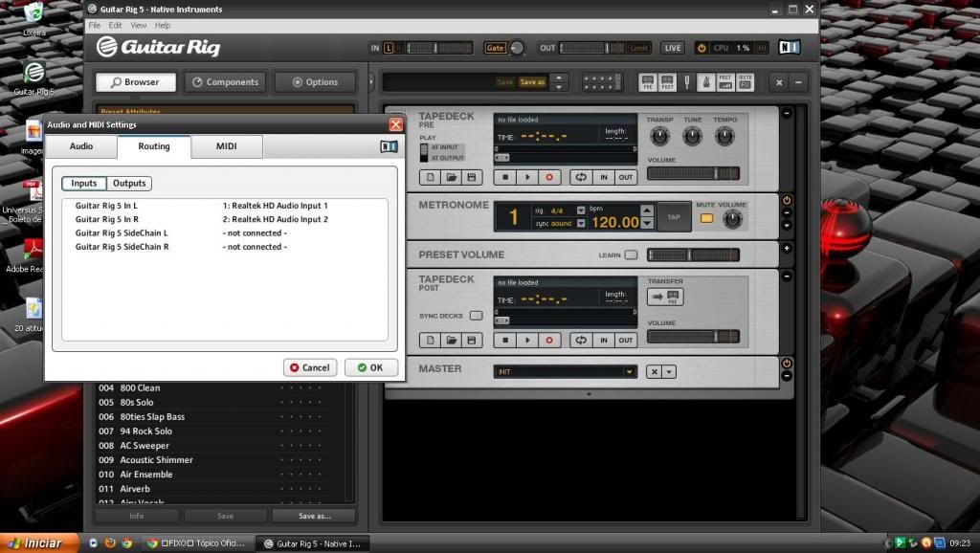Click the Master X button
Viewport: 980px width, 553px height.
point(654,372)
